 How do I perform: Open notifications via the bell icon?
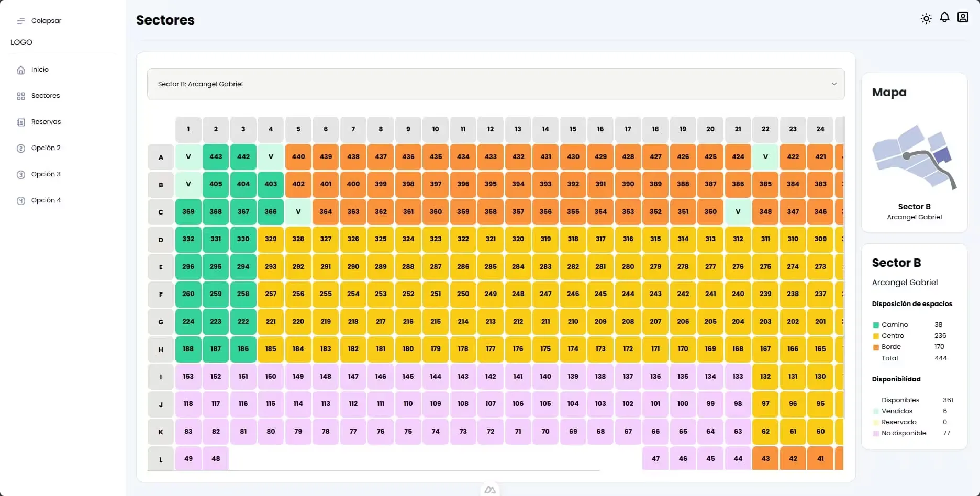click(x=944, y=17)
